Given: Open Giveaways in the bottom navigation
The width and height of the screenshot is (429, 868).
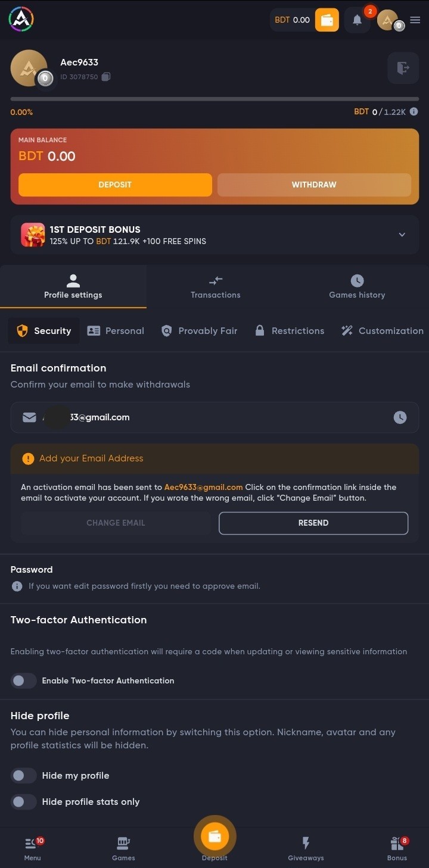Looking at the screenshot, I should click(306, 848).
